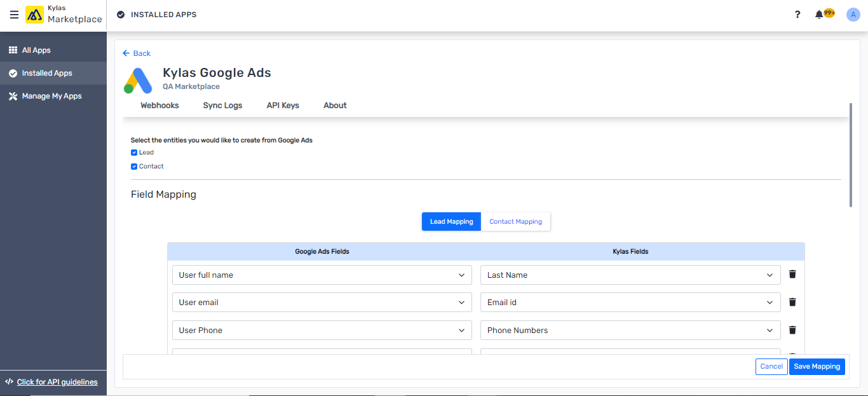Switch to the API Keys tab
The width and height of the screenshot is (868, 396).
[x=283, y=106]
